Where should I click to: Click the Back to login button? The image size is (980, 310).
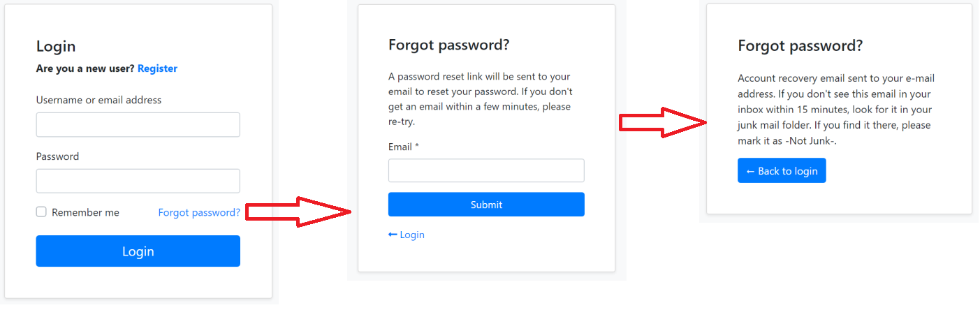(x=782, y=171)
